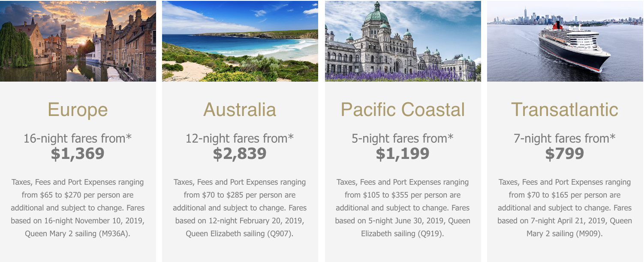Click the $1,369 Europe fare price
Screen dimensions: 644x262
(78, 154)
